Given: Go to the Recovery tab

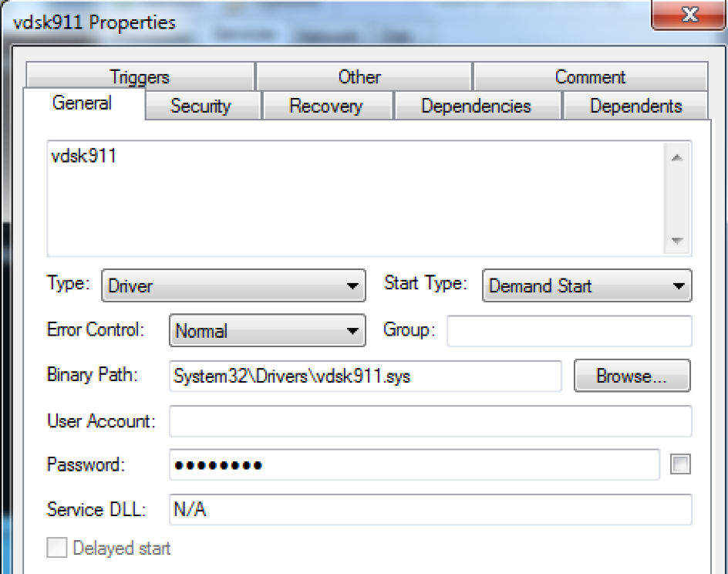Looking at the screenshot, I should [x=325, y=106].
